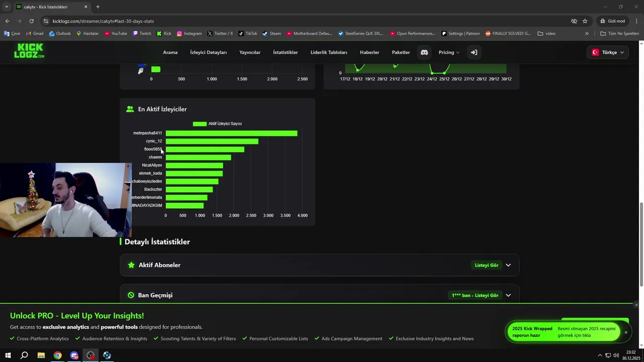The height and width of the screenshot is (362, 644).
Task: Open the YouTube bookmark
Action: [115, 34]
